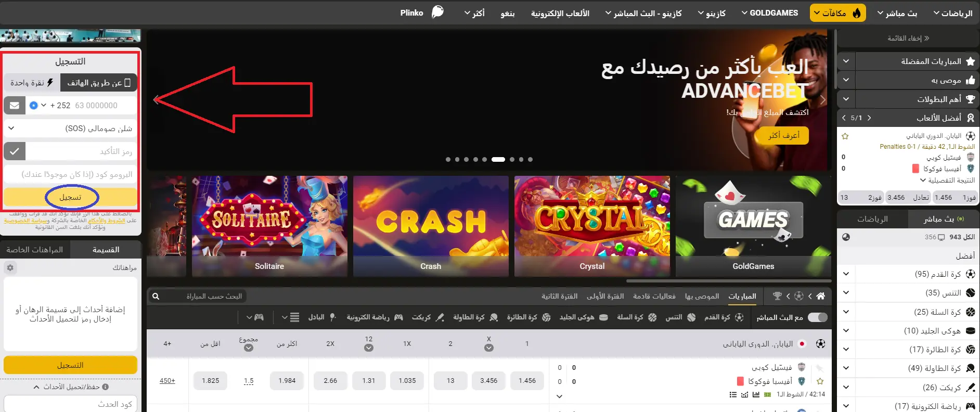Open match statistics bar chart icon
Screen dimensions: 980x412
[x=756, y=395]
